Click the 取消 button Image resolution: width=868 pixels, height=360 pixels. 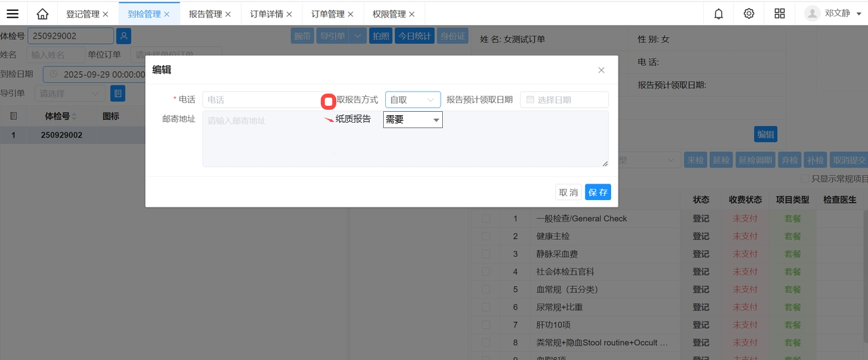[x=568, y=193]
